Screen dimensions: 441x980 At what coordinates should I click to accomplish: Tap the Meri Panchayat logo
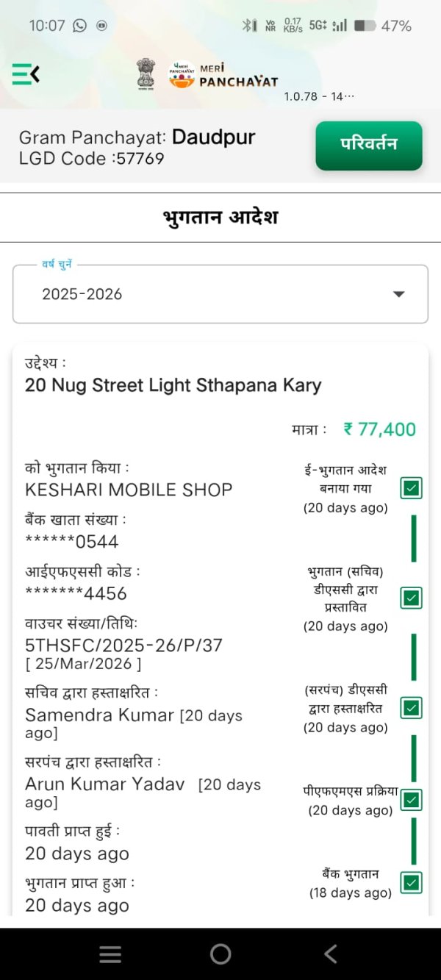tap(223, 74)
